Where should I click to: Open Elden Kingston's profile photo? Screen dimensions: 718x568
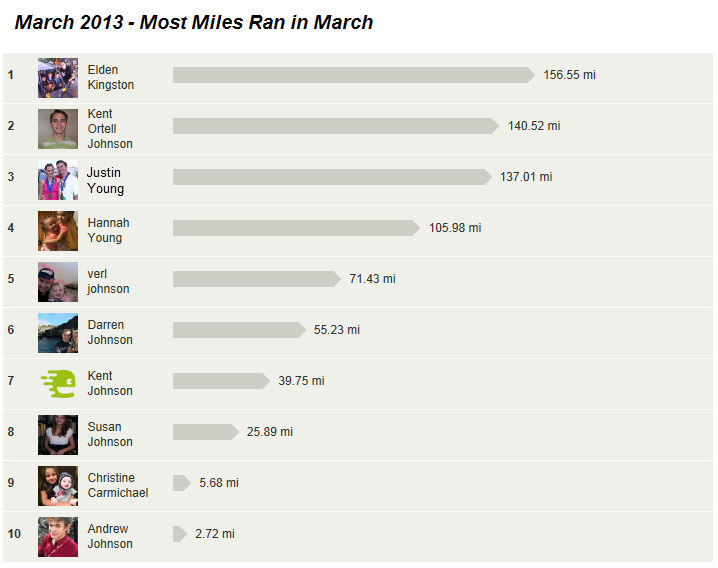tap(58, 78)
